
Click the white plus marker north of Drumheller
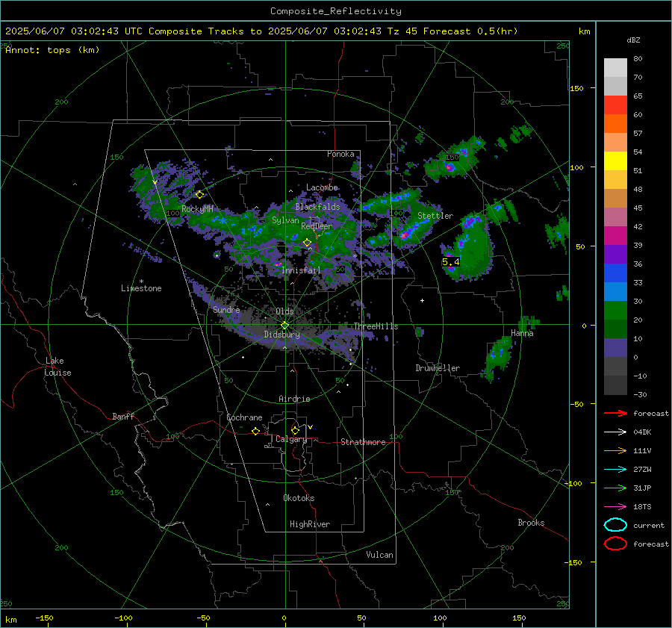click(422, 300)
